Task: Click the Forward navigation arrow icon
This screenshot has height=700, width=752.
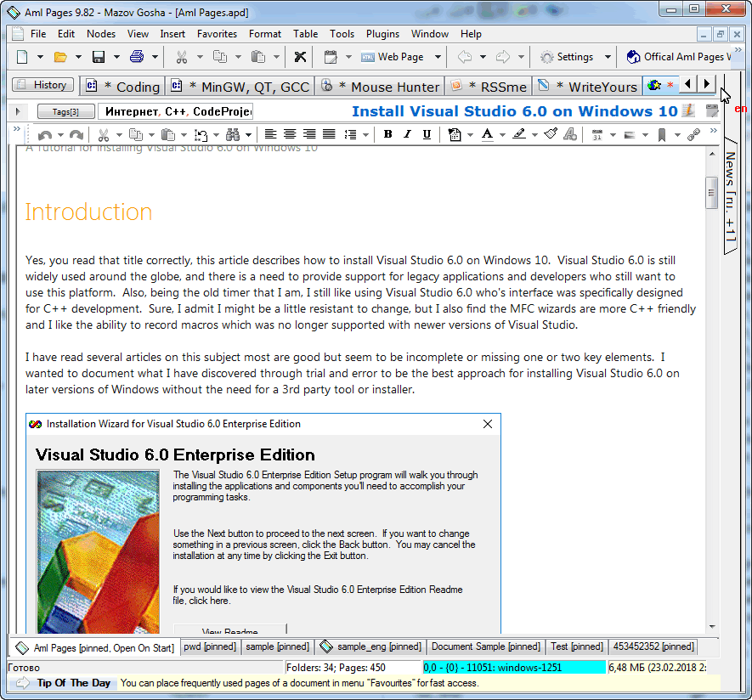Action: (x=503, y=57)
